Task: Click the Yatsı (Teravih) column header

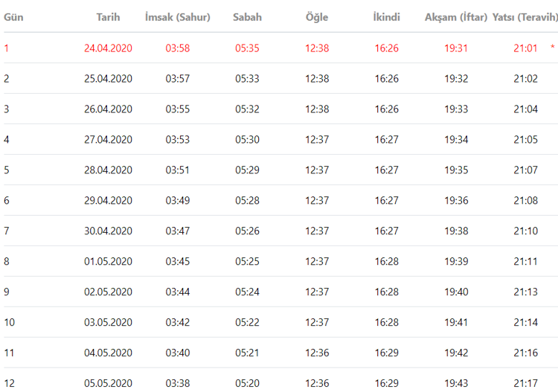Action: (525, 16)
